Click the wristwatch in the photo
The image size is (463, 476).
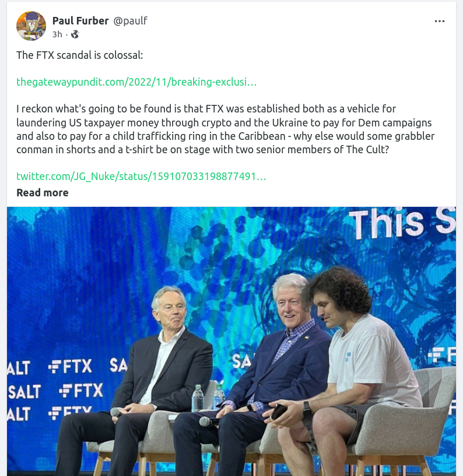coord(307,410)
